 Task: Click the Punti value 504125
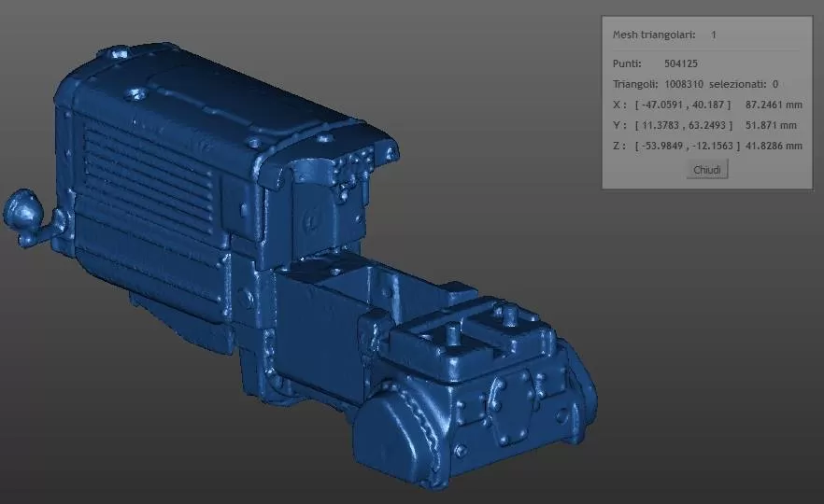coord(681,64)
